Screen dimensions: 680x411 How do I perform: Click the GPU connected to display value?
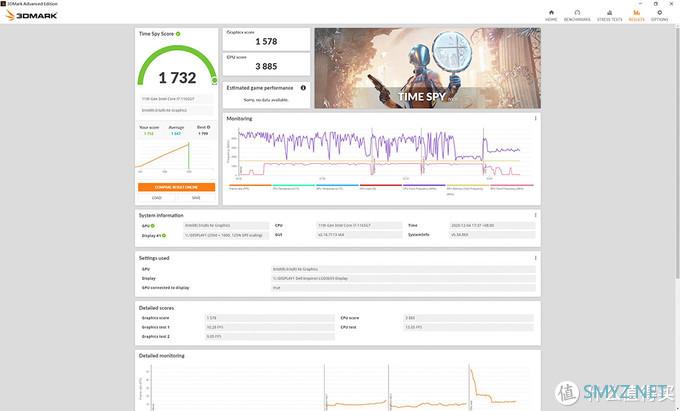click(x=403, y=287)
